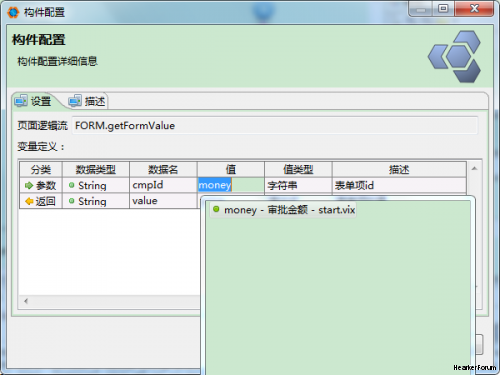Click the FORM.getFormValue logic flow field

(275, 126)
